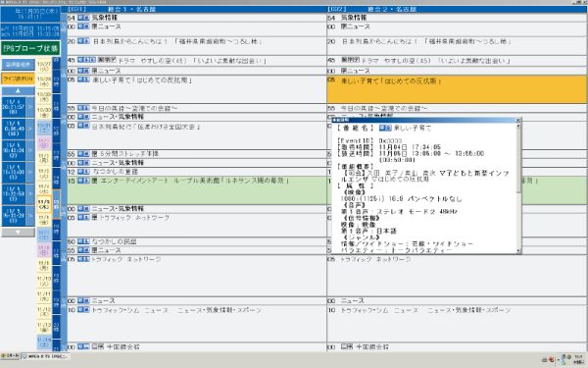The width and height of the screenshot is (588, 368).
Task: Click the orange highlighted 楽しい子育て cell in right channel
Action: tap(457, 89)
